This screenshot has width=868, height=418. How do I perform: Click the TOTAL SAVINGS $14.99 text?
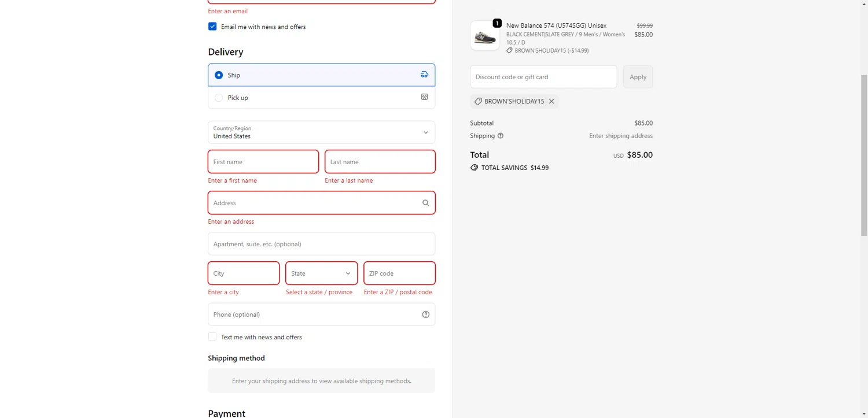515,168
